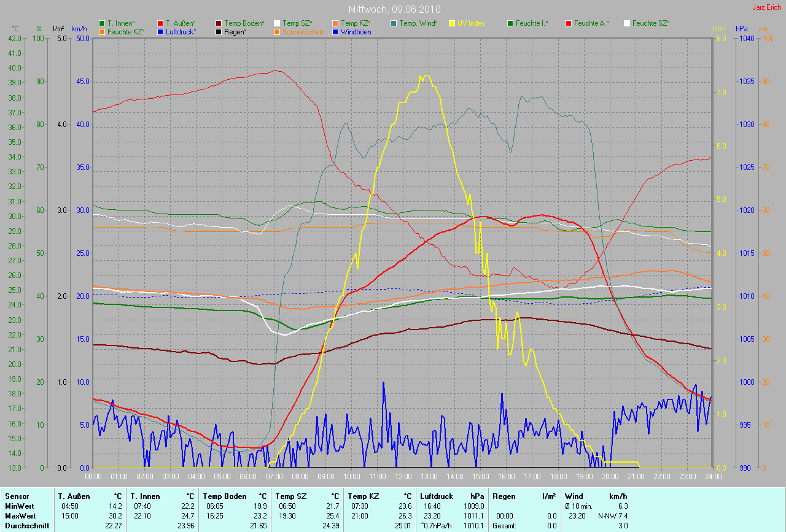Select the yellow UV Index legend marker

point(452,23)
